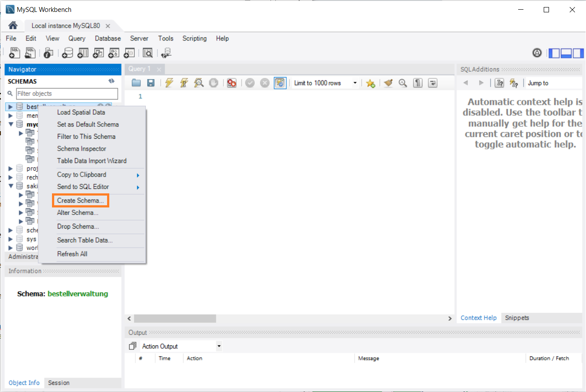
Task: Switch to the Snippets tab
Action: pyautogui.click(x=516, y=318)
